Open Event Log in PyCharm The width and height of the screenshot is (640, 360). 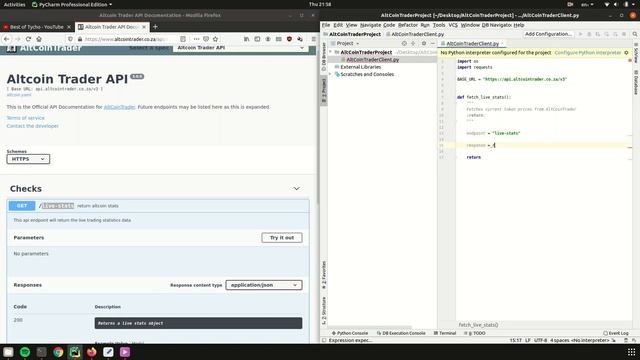[616, 333]
